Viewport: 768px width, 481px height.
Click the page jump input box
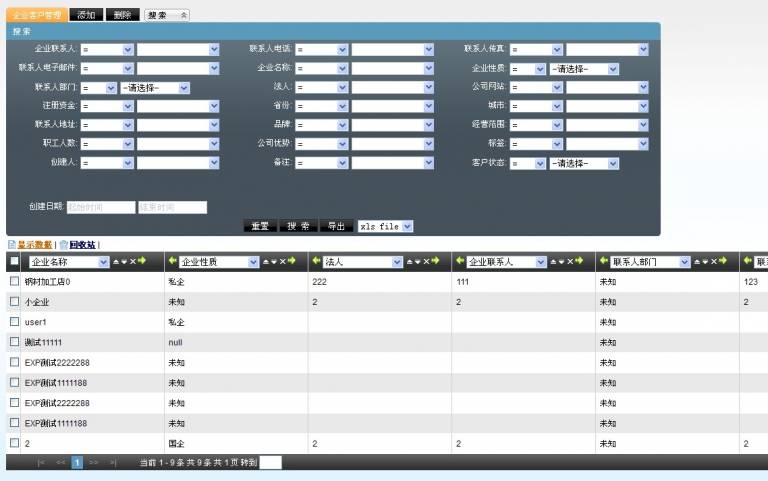[270, 463]
